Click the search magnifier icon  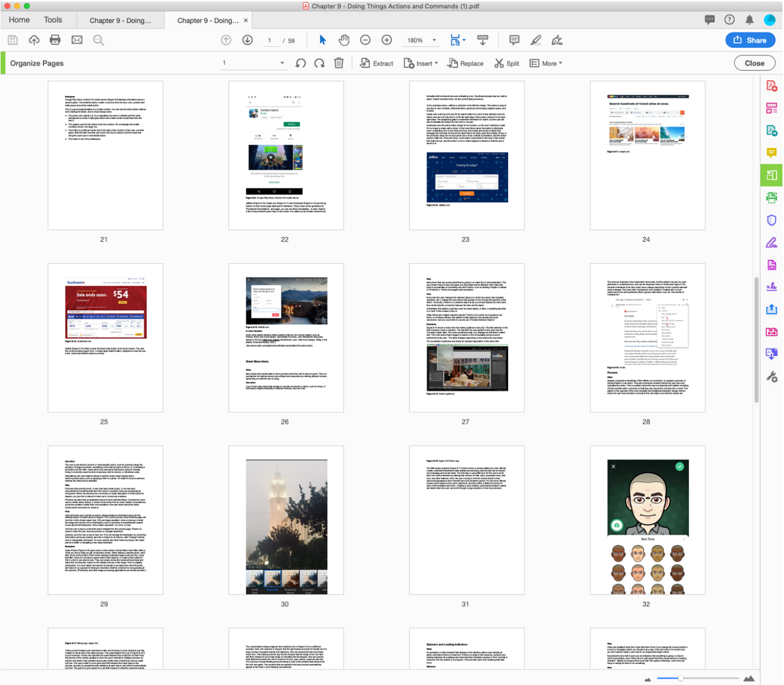(x=99, y=40)
